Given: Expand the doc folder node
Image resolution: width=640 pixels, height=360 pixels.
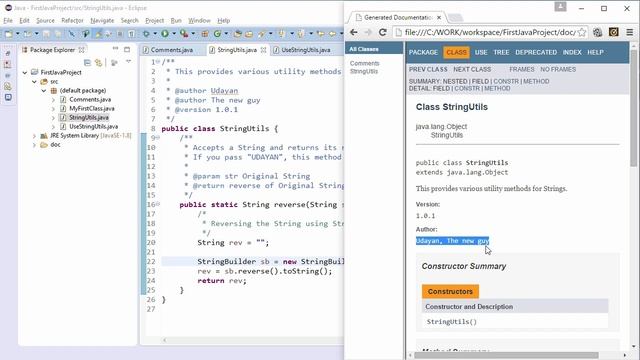Looking at the screenshot, I should coord(34,144).
